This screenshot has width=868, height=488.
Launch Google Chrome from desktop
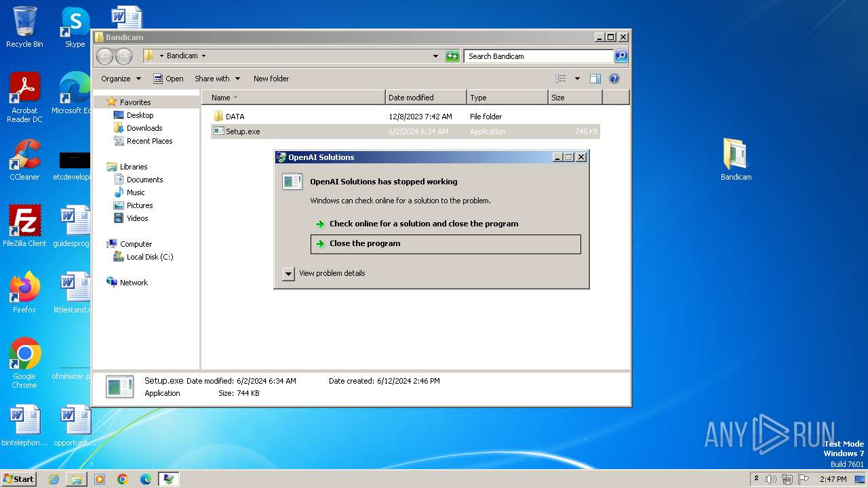[24, 363]
